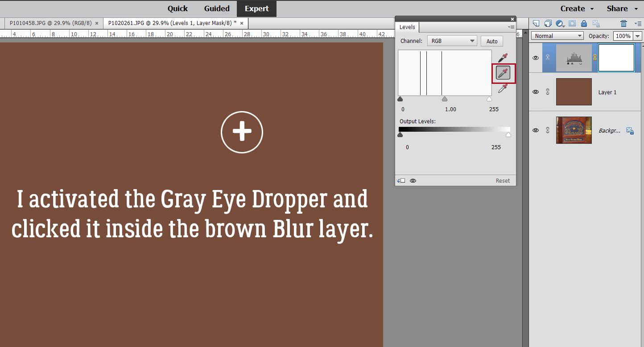Open the Normal blend mode dropdown
The image size is (644, 347).
pyautogui.click(x=557, y=36)
